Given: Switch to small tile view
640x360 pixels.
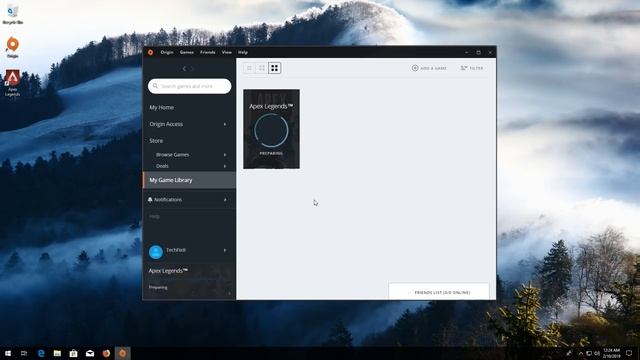Looking at the screenshot, I should (249, 68).
